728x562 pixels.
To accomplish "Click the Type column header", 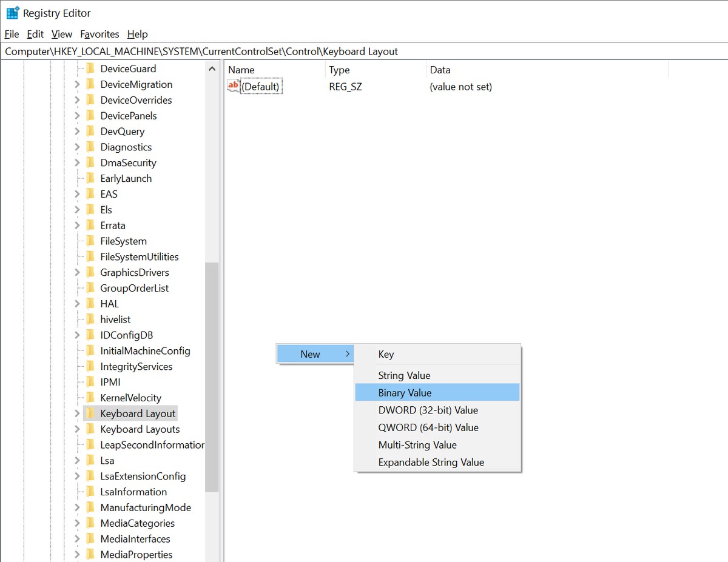I will 376,70.
